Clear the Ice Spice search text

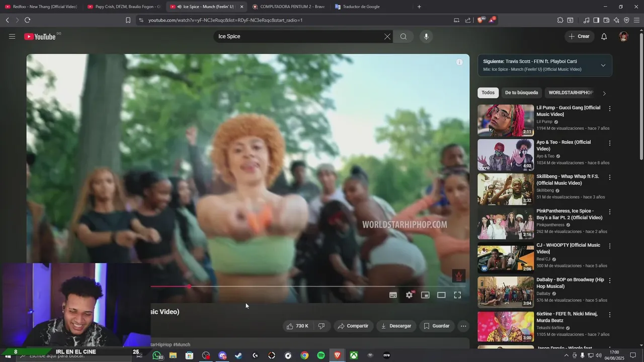pos(387,36)
